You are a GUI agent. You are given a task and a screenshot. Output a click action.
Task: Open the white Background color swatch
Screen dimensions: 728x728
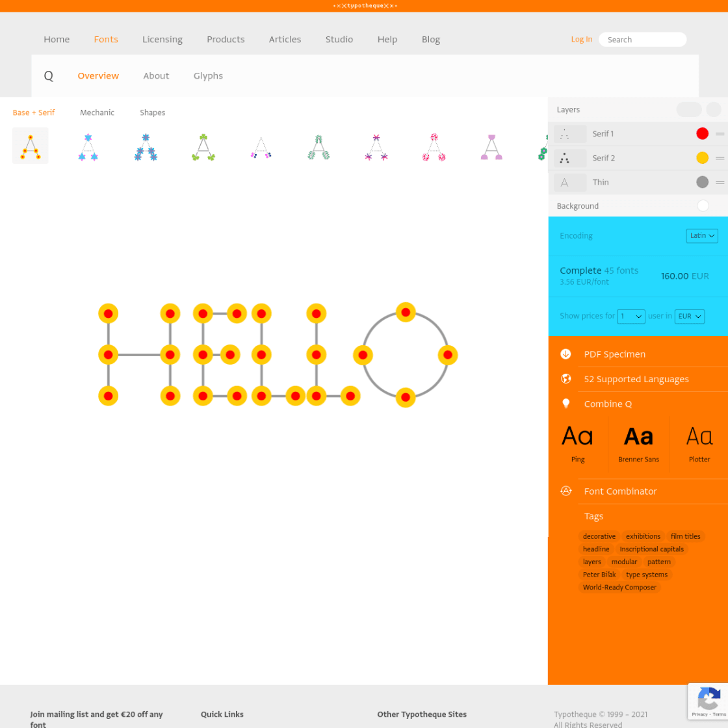point(703,205)
